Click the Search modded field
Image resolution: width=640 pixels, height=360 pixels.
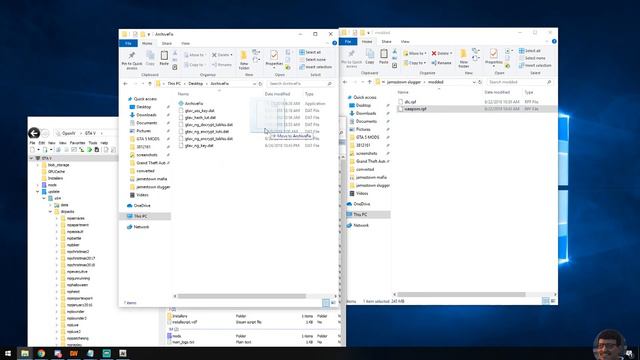pos(520,82)
